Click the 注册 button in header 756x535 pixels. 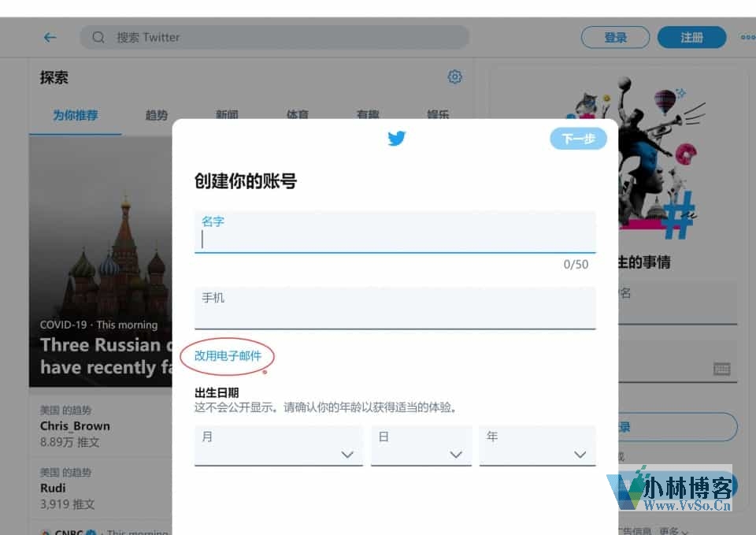[x=692, y=37]
